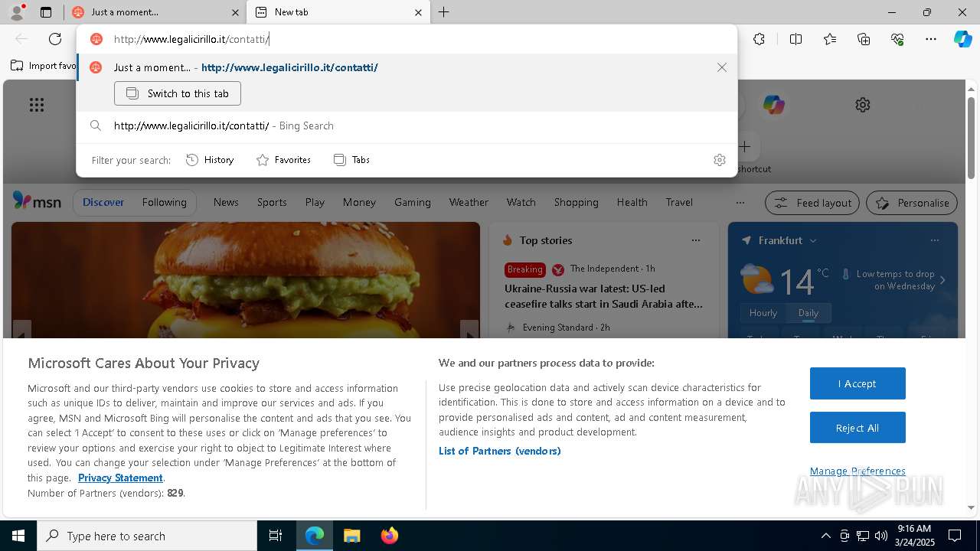Click the address bar URL field
980x551 pixels.
coord(406,39)
